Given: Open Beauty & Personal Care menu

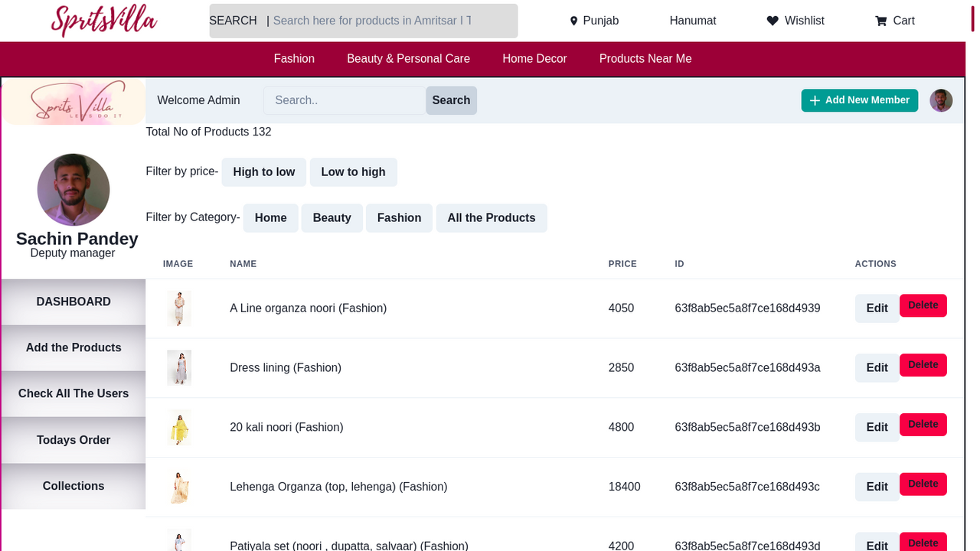Looking at the screenshot, I should coord(408,59).
